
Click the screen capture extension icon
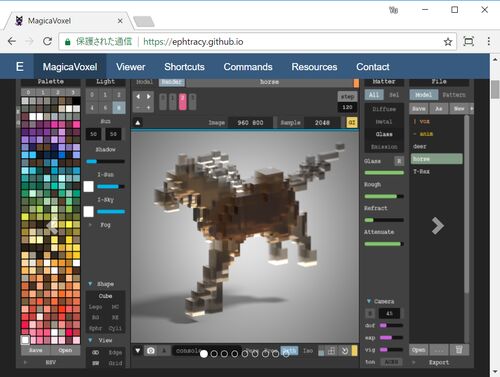(x=469, y=41)
